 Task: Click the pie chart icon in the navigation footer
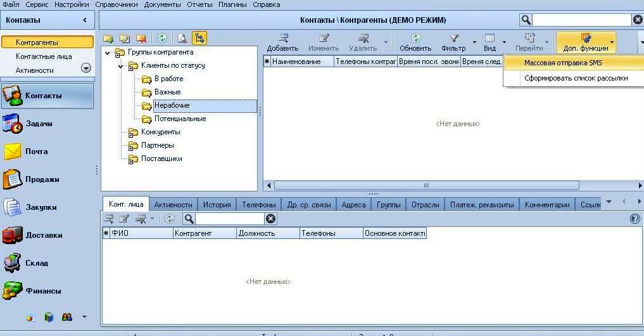tap(30, 317)
